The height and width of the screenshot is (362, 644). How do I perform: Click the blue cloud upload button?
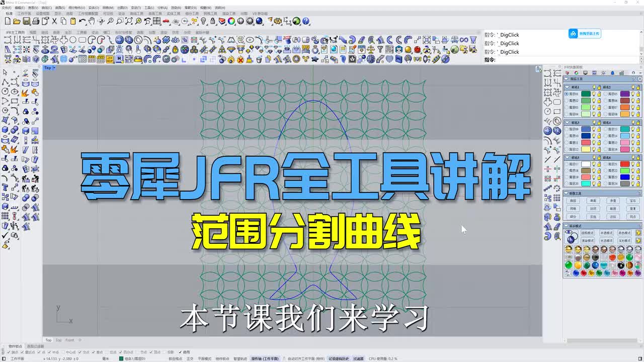(x=585, y=34)
